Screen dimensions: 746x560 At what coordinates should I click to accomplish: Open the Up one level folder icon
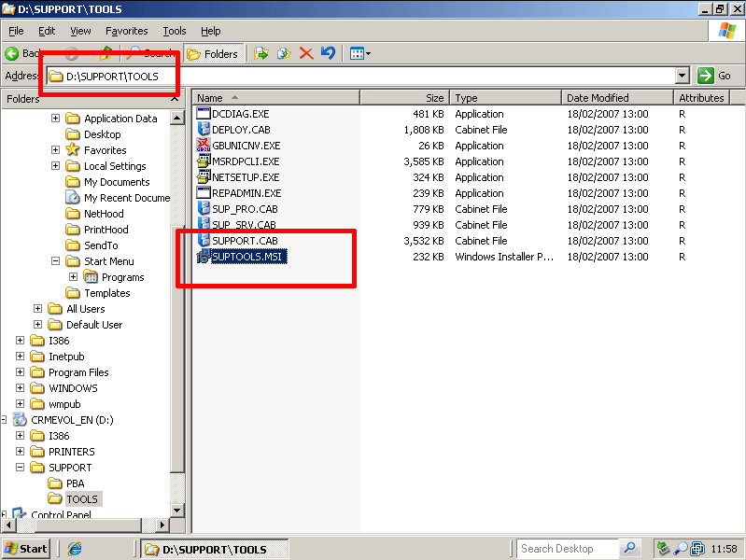click(x=106, y=54)
